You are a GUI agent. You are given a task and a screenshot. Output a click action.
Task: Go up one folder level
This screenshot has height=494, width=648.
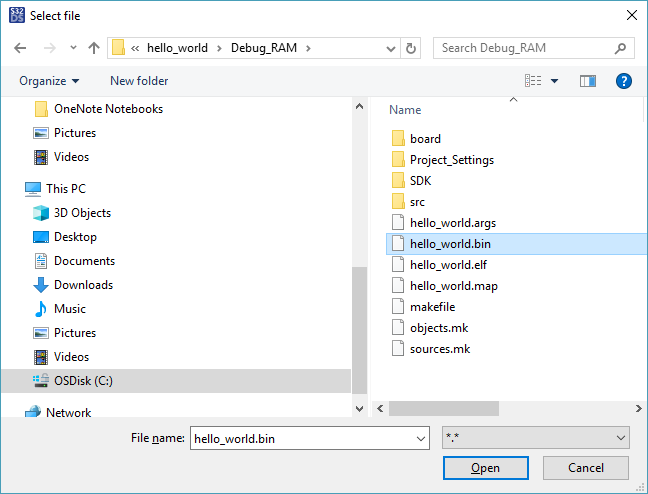94,48
